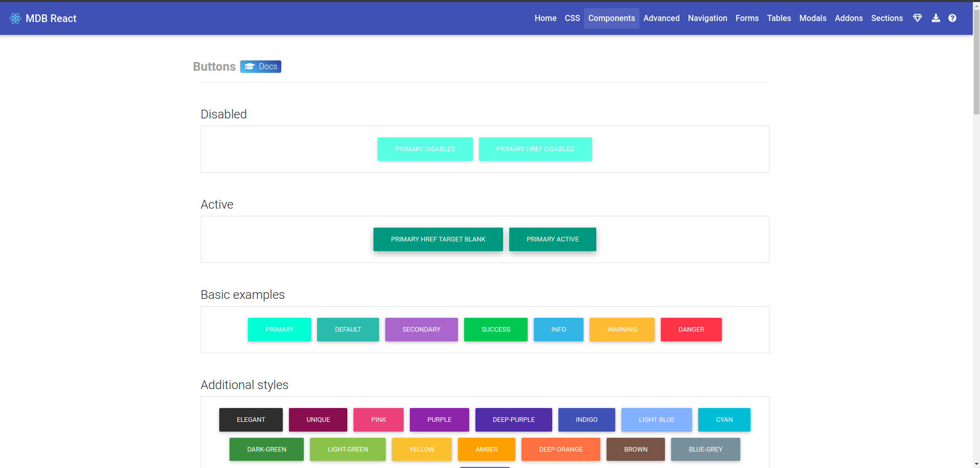
Task: Open the Docs graduation cap button
Action: coord(261,67)
